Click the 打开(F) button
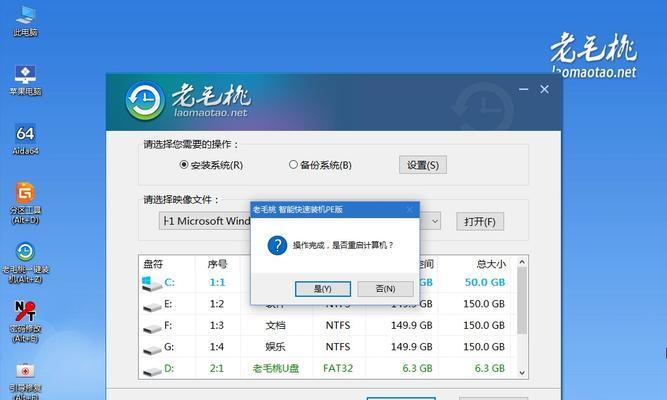Image resolution: width=667 pixels, height=400 pixels. 480,222
